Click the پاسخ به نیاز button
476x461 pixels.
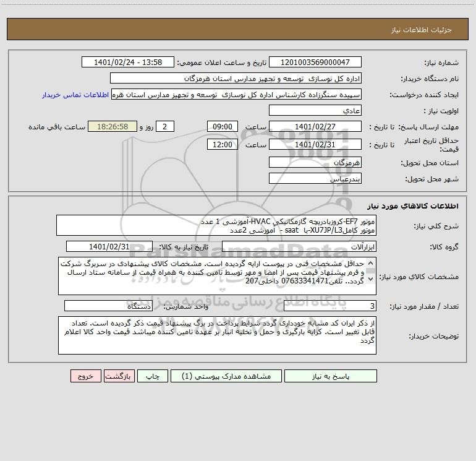click(331, 376)
